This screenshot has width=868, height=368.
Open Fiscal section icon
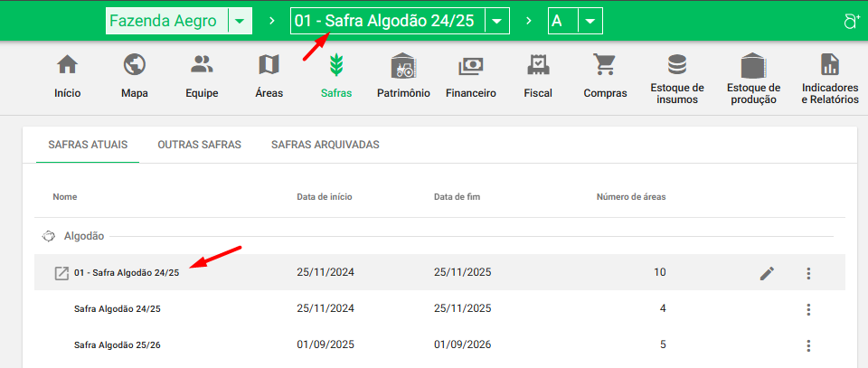(538, 66)
